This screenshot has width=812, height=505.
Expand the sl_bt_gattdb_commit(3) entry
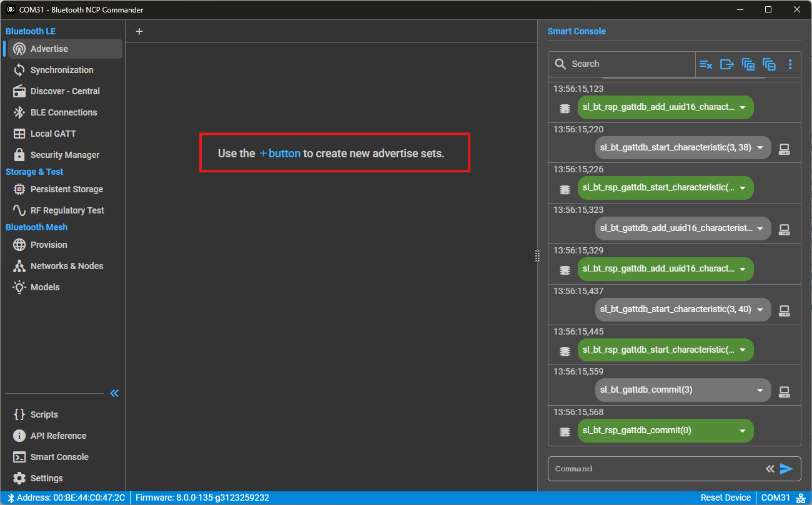click(x=760, y=390)
